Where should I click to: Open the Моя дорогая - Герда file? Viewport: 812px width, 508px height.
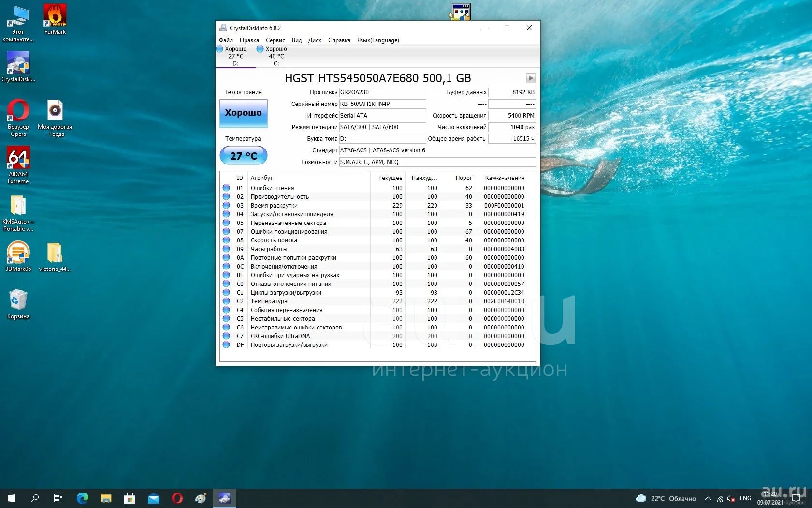55,118
